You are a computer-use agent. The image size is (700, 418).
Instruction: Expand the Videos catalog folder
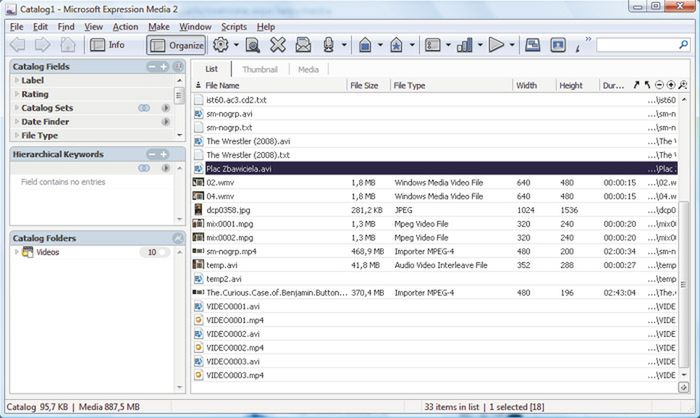click(x=16, y=253)
